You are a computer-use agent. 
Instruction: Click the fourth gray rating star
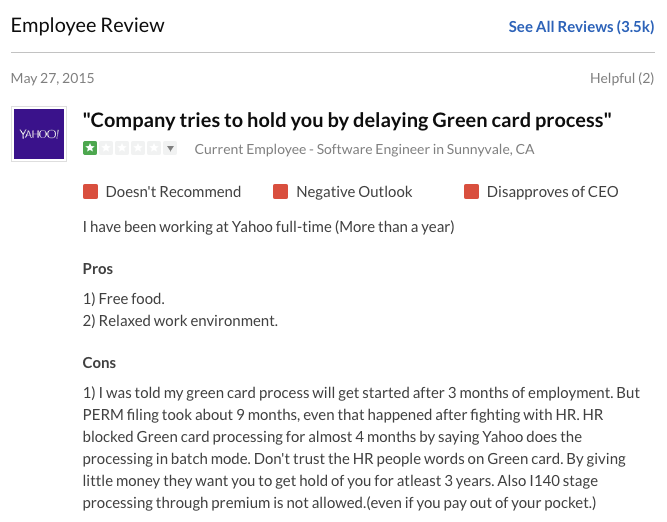138,148
